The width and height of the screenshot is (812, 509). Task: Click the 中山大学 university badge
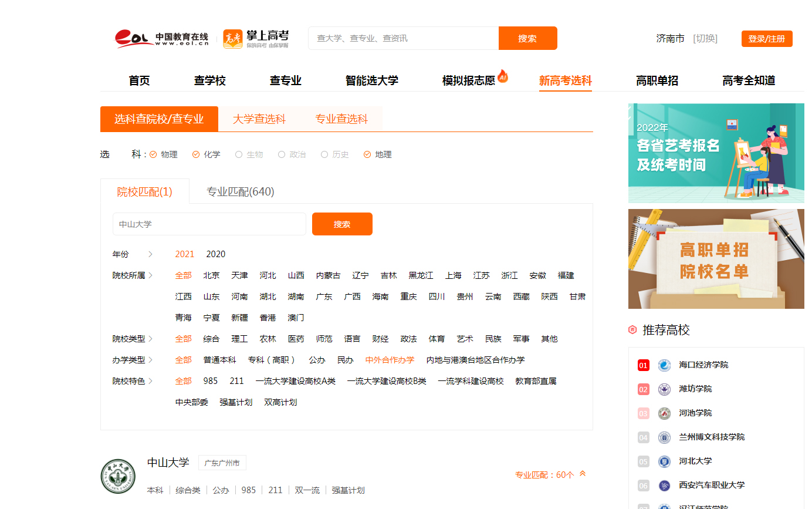(x=117, y=476)
